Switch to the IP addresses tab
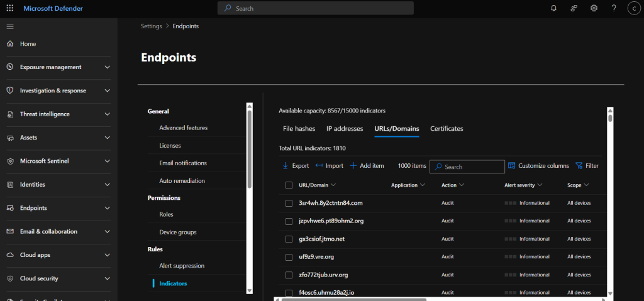The height and width of the screenshot is (301, 644). click(345, 129)
